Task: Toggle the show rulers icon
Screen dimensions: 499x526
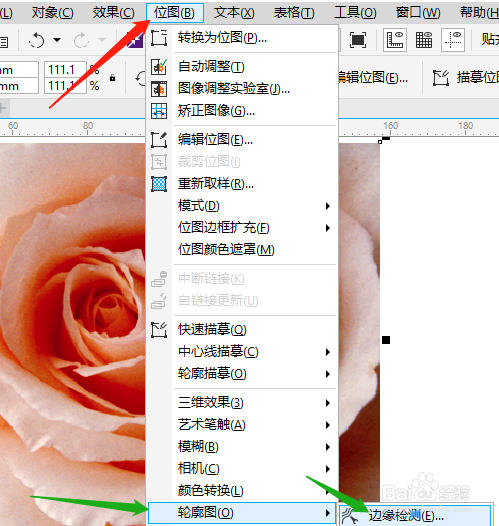Action: [x=395, y=40]
